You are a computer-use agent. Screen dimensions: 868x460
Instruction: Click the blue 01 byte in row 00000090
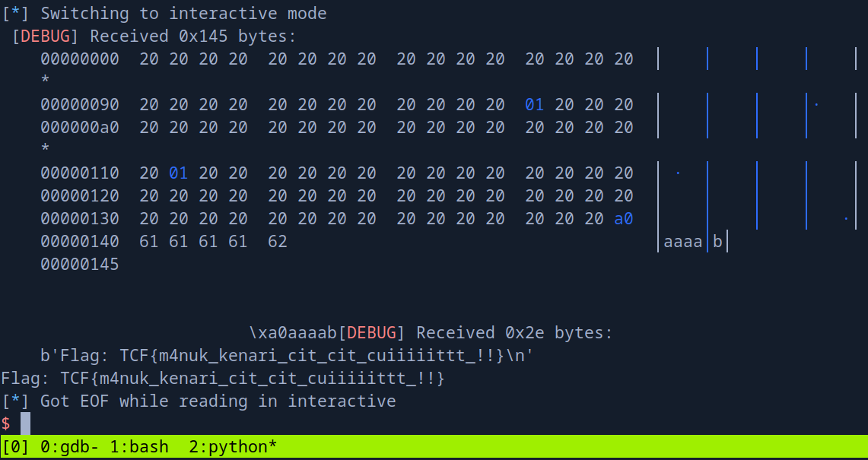point(535,105)
